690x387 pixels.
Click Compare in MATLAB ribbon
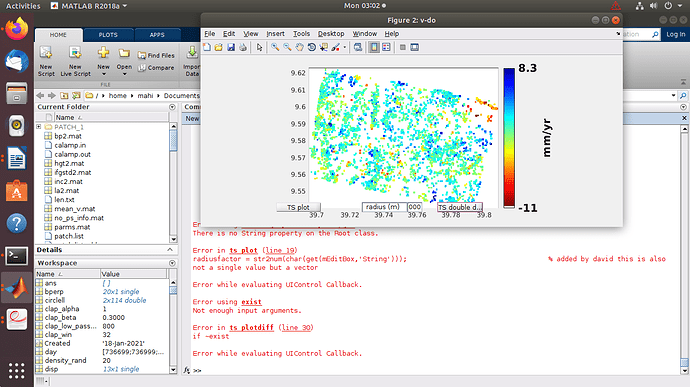tap(156, 68)
